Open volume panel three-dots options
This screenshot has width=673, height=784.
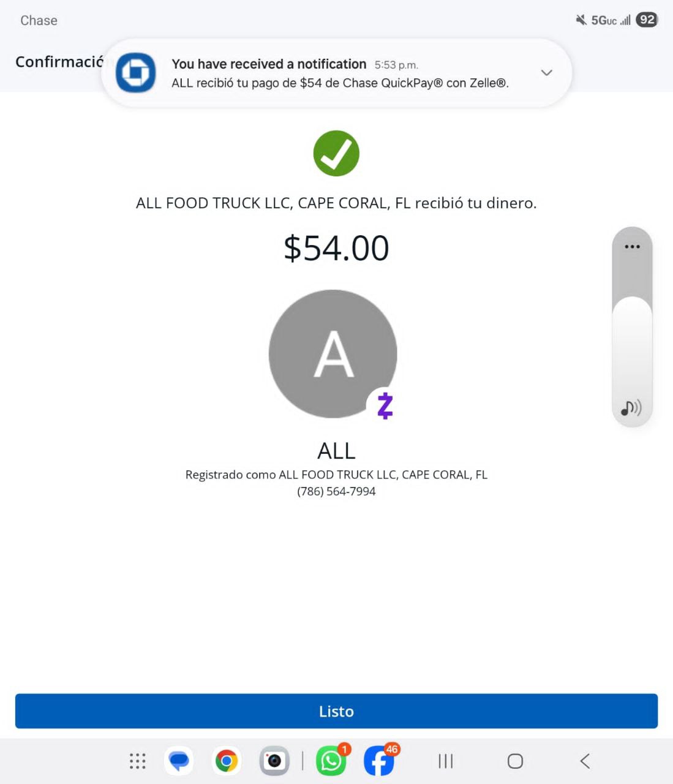(632, 247)
